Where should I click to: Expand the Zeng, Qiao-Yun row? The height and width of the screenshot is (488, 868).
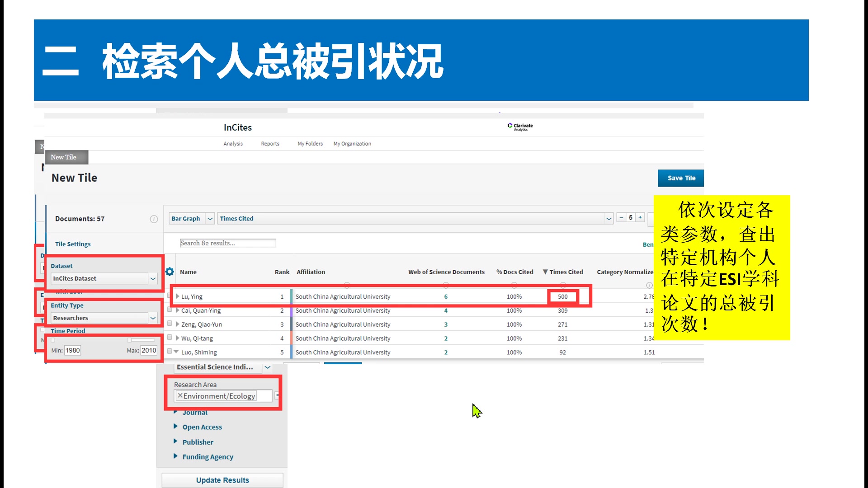(178, 324)
